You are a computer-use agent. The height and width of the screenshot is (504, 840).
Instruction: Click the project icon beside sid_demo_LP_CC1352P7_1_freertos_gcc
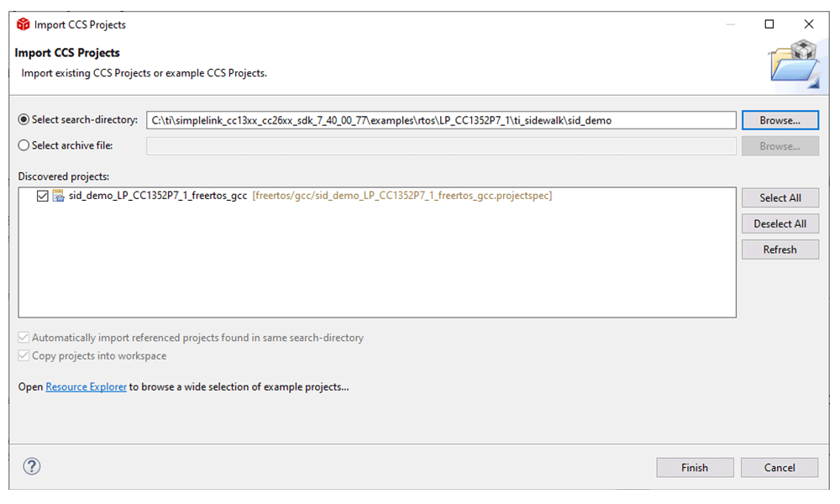coord(59,196)
